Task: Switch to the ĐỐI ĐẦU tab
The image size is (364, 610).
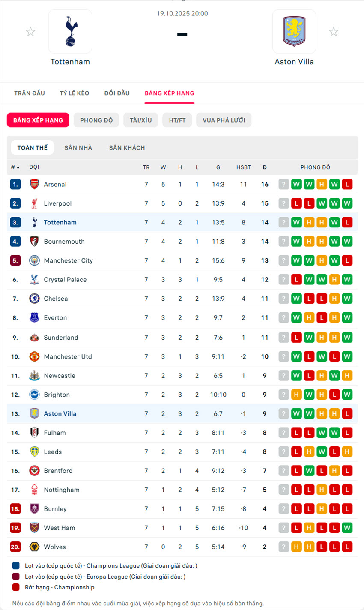Action: coord(117,93)
